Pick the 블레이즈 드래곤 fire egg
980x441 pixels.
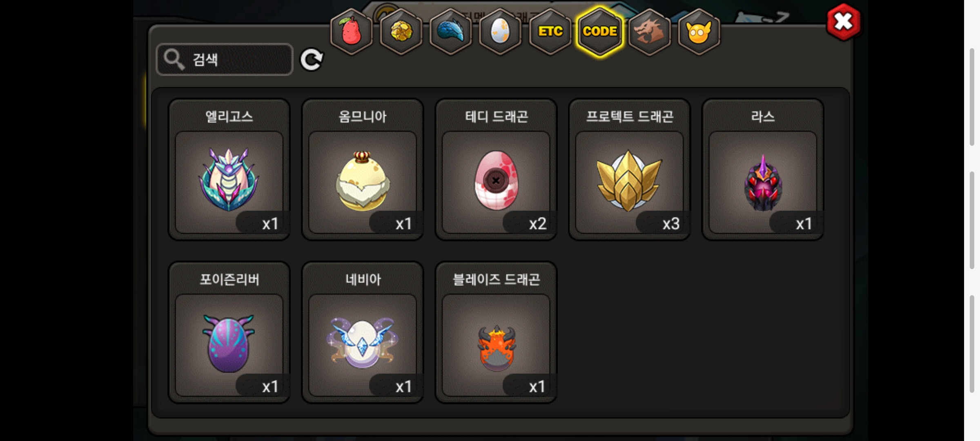[x=496, y=332]
